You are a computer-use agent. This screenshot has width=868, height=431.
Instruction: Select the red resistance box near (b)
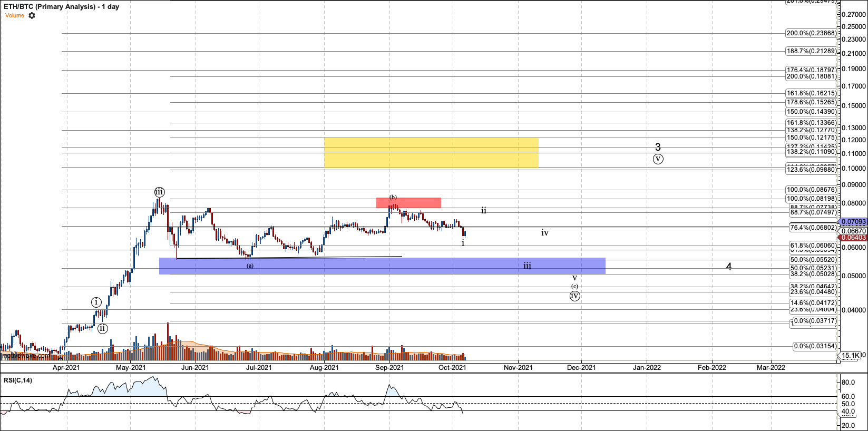pyautogui.click(x=408, y=203)
